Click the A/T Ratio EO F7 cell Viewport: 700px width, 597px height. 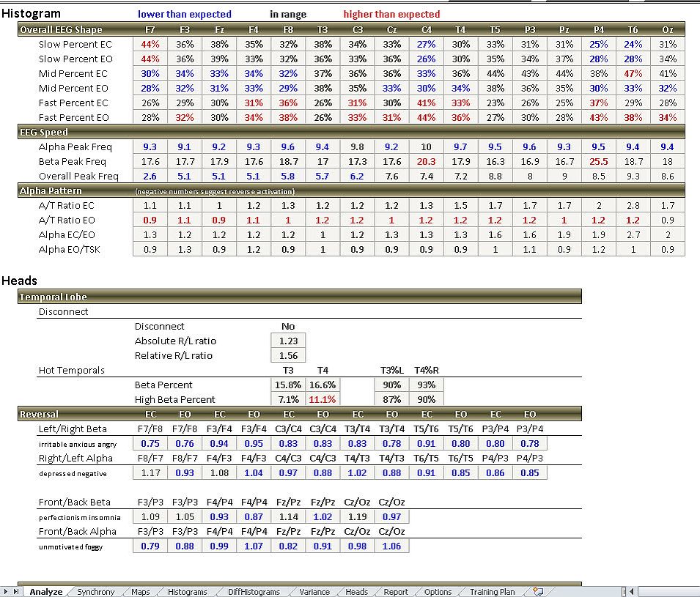[150, 220]
